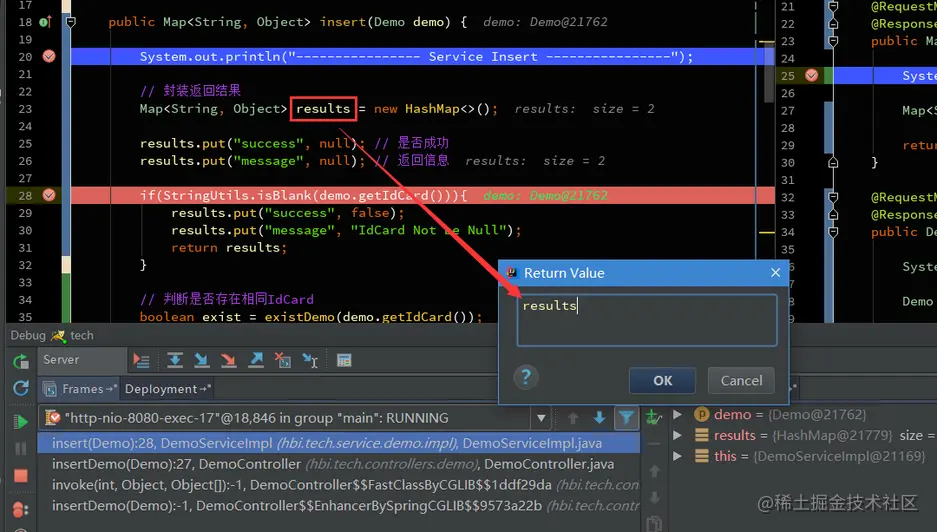Viewport: 937px width, 532px height.
Task: Select the insert(Demo):28 DemoServiceImpl frame
Action: pyautogui.click(x=339, y=443)
